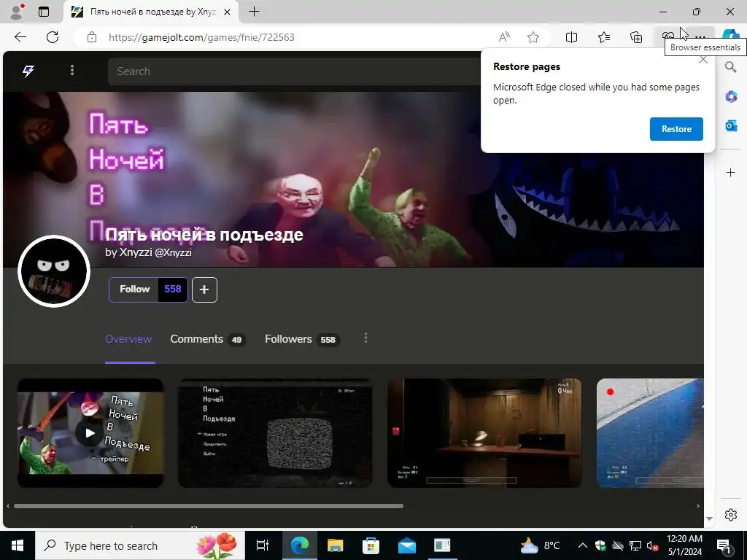Dismiss the Restore pages popup
This screenshot has height=560, width=747.
pyautogui.click(x=703, y=60)
